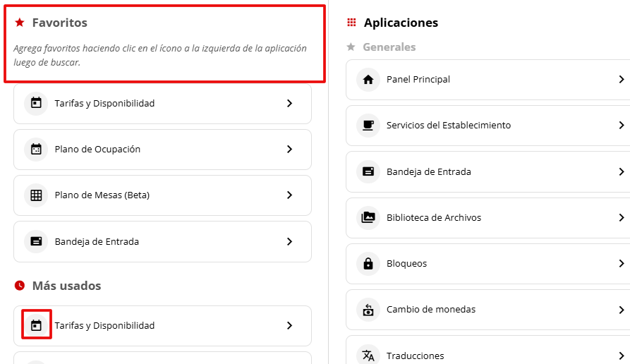Expand Panel Principal using its chevron arrow
Screen dimensions: 630x364
tap(621, 80)
